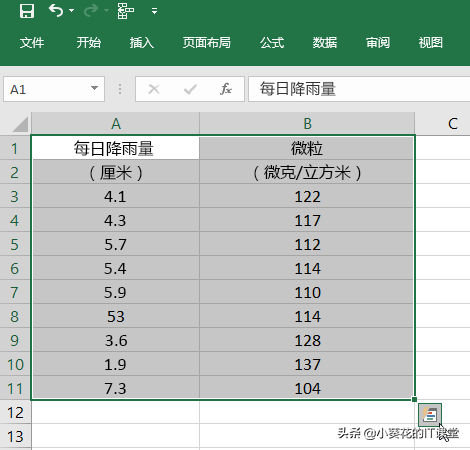Click cell with value 5.4
The width and height of the screenshot is (470, 450).
[116, 268]
